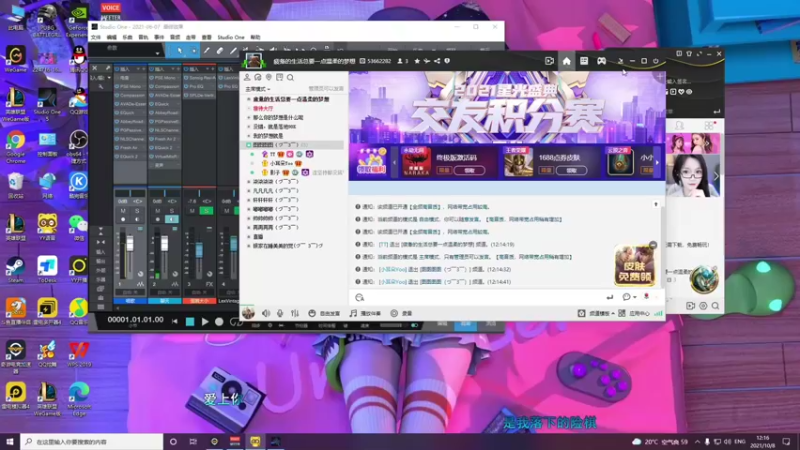800x450 pixels.
Task: Adjust the volume fader on mixer channel 2
Action: pos(164,243)
